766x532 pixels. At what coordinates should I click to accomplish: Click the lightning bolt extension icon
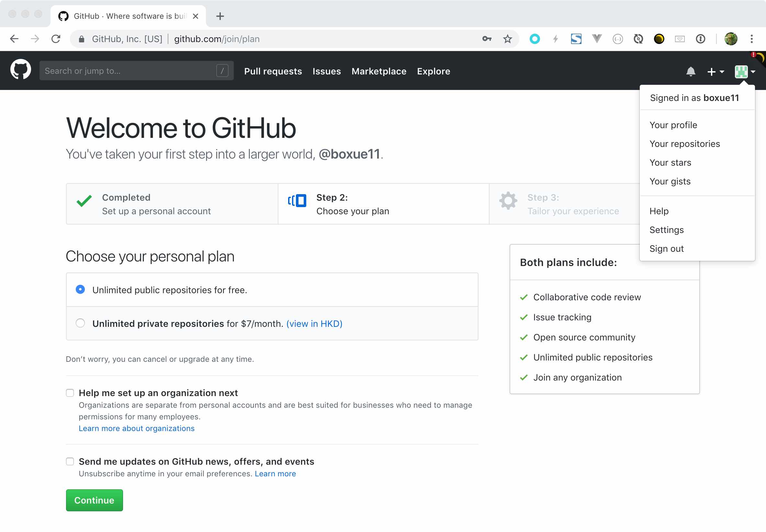(x=555, y=39)
